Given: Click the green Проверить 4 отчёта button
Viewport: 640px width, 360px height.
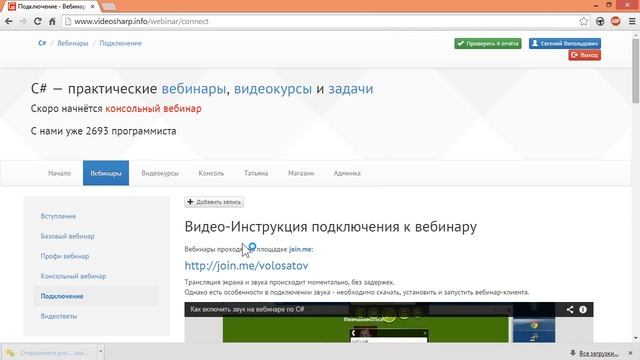Looking at the screenshot, I should click(488, 43).
